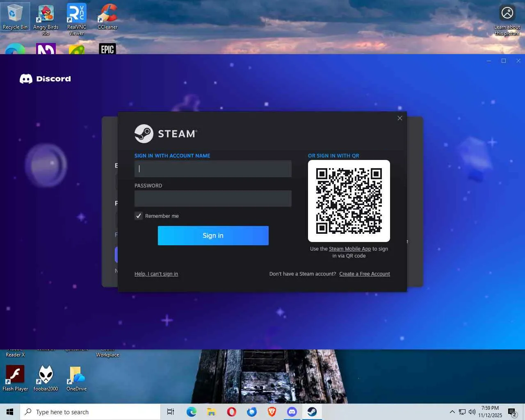Open the volume control tray icon
525x420 pixels.
point(472,412)
